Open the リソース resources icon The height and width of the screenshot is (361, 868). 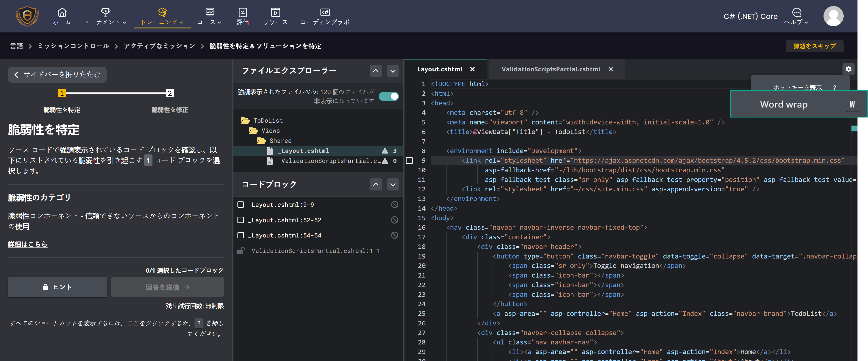click(x=275, y=12)
